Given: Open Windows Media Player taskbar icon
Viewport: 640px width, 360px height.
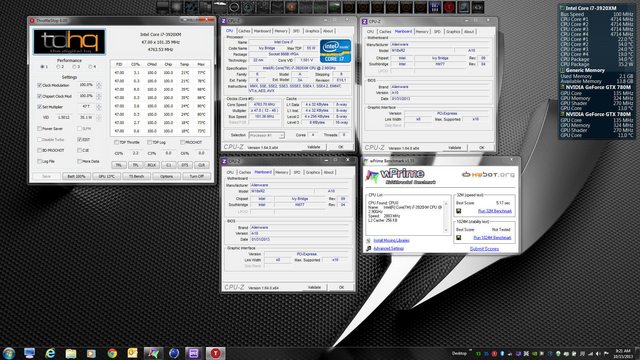Looking at the screenshot, I should [x=91, y=353].
